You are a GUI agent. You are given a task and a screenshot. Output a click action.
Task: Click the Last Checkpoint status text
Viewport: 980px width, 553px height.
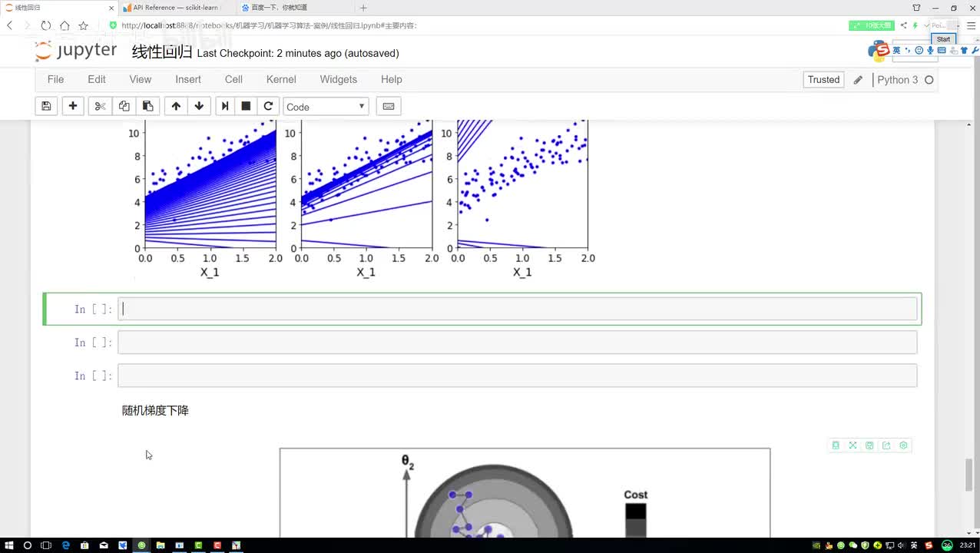tap(298, 53)
